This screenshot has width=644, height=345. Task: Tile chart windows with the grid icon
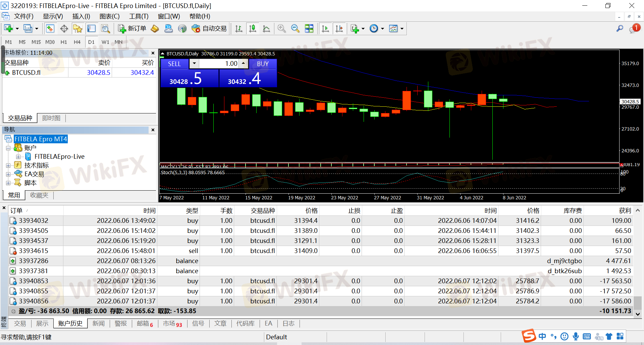pyautogui.click(x=309, y=29)
